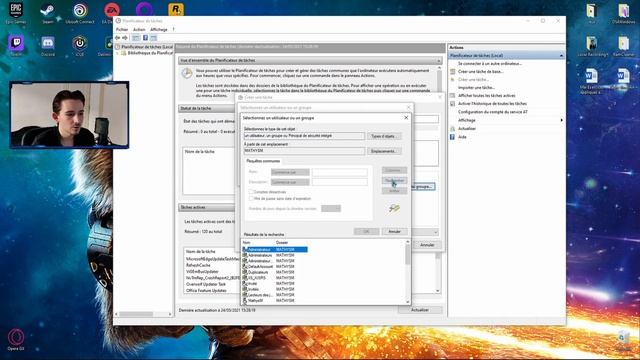Screen dimensions: 640x360
Task: Go forward with the toolbar forward arrow
Action: [x=125, y=38]
